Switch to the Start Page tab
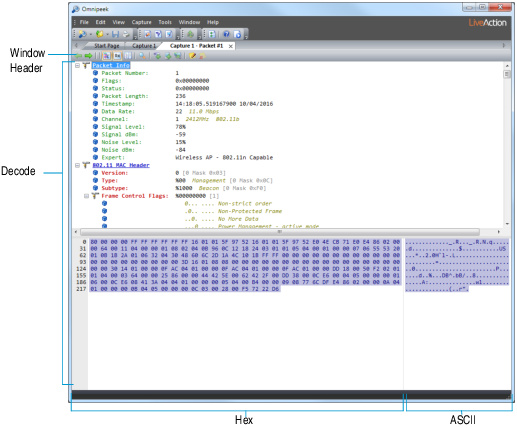 pos(107,46)
